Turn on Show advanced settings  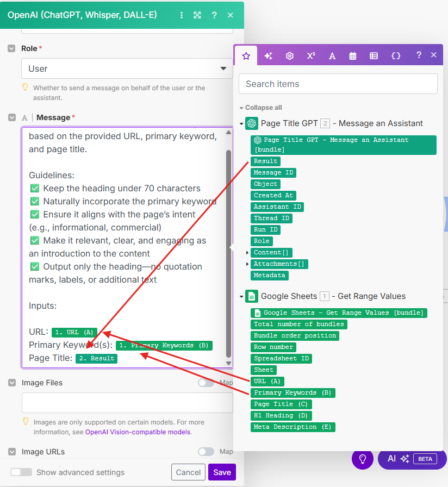pos(21,472)
